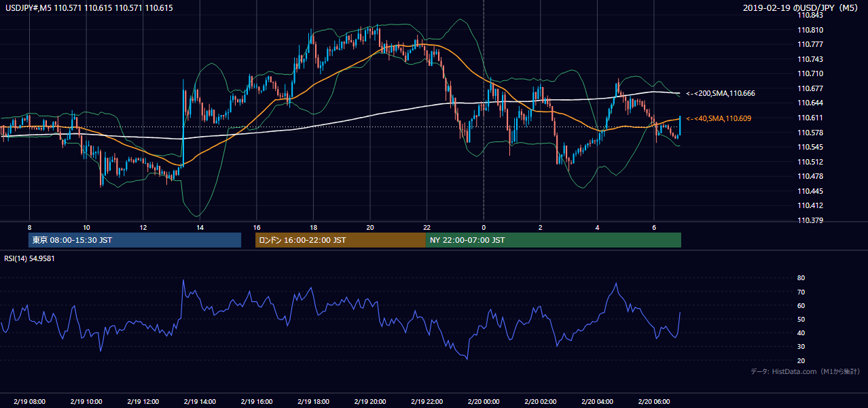Click hour tick '14' under the price chart
The height and width of the screenshot is (408, 868).
click(200, 227)
